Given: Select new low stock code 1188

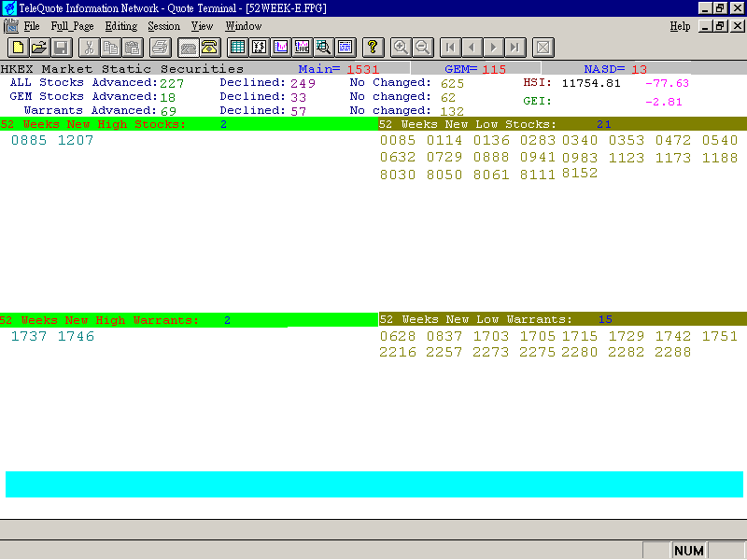Looking at the screenshot, I should click(x=720, y=158).
